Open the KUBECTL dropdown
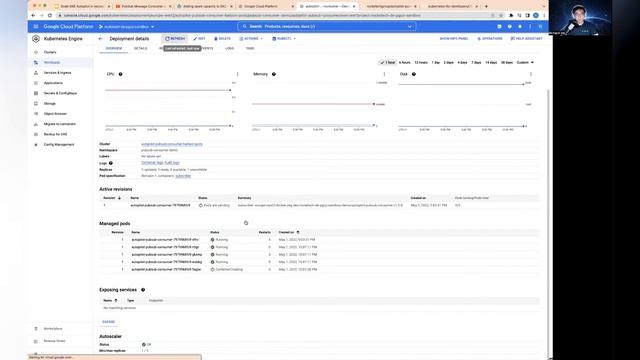 [x=284, y=39]
